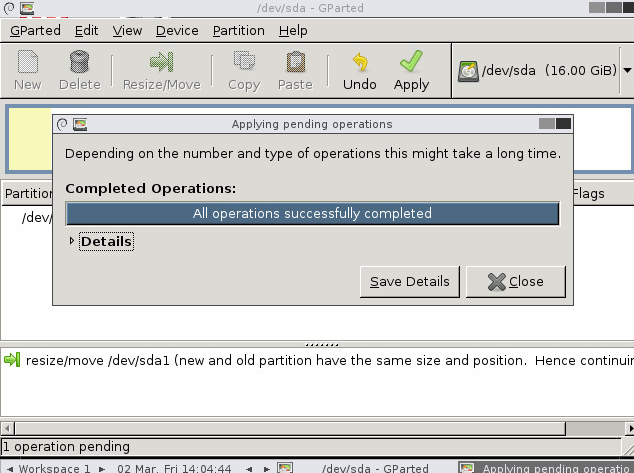634x473 pixels.
Task: Open the /dev/sda (16.00 GiB) device combo box
Action: (x=543, y=70)
